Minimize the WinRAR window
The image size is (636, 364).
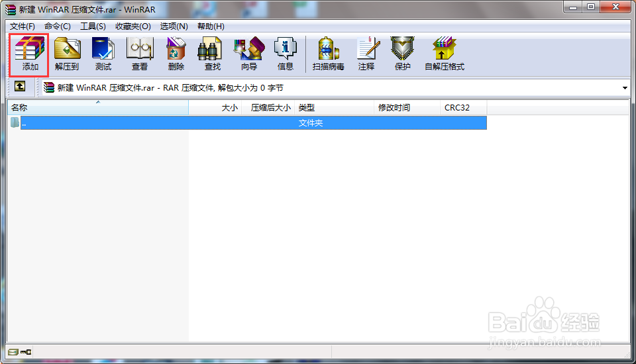572,7
